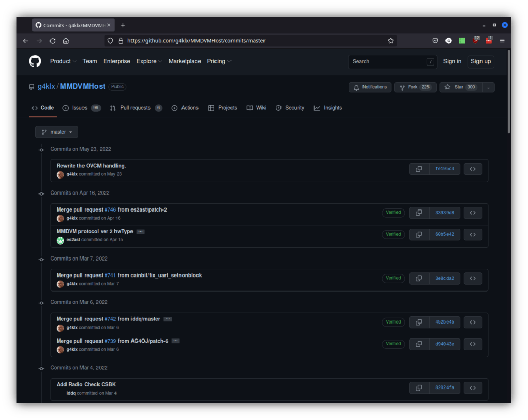Open commit hash link fe195c4
528x420 pixels.
tap(445, 169)
